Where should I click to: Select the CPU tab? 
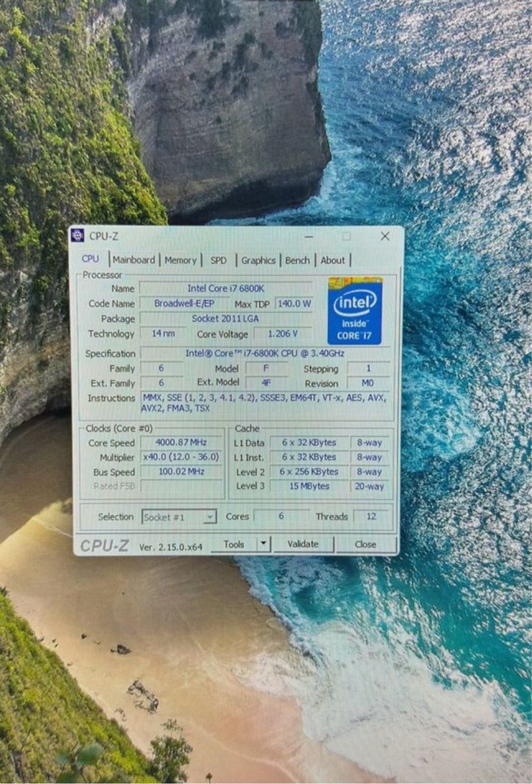pos(90,258)
